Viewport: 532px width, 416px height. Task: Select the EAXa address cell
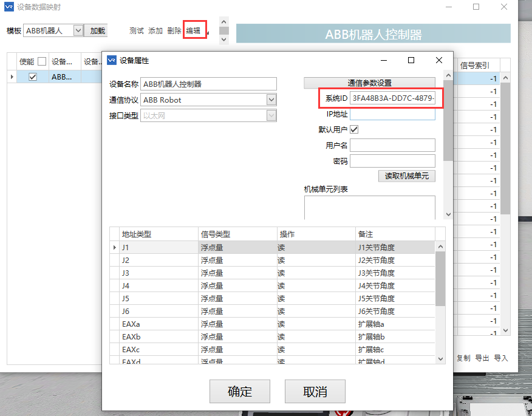pos(159,324)
